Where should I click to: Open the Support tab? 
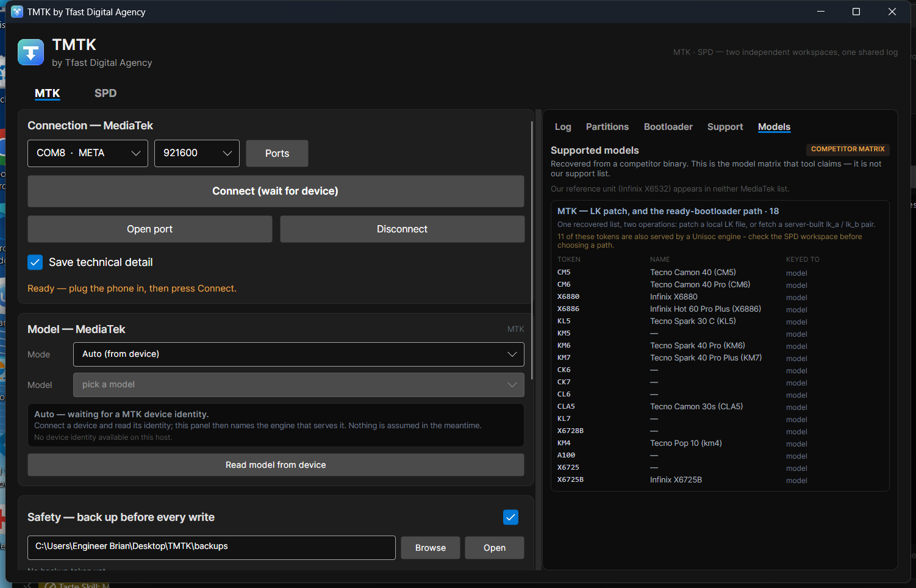coord(725,127)
